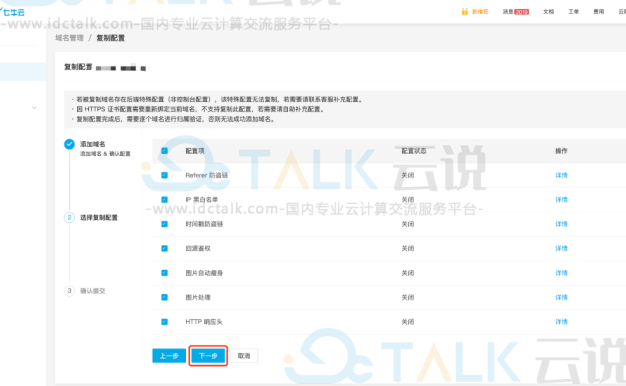Toggle the 回源鉴权 checkbox
This screenshot has width=626, height=386.
coord(164,248)
